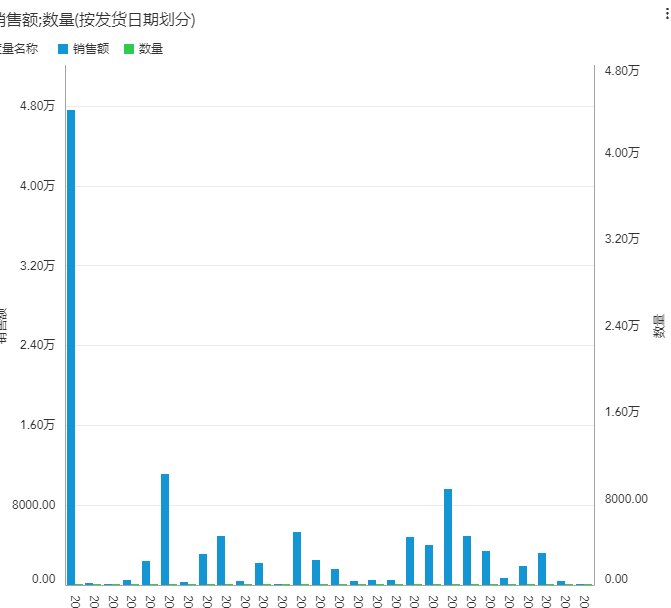Click the left axis label 4.00万
Screen dimensions: 671x608
click(37, 186)
